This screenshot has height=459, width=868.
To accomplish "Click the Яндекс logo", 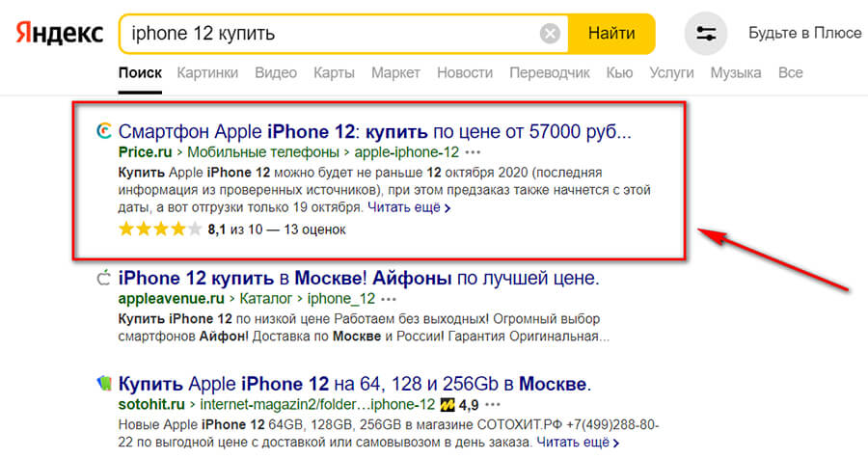I will pos(59,33).
